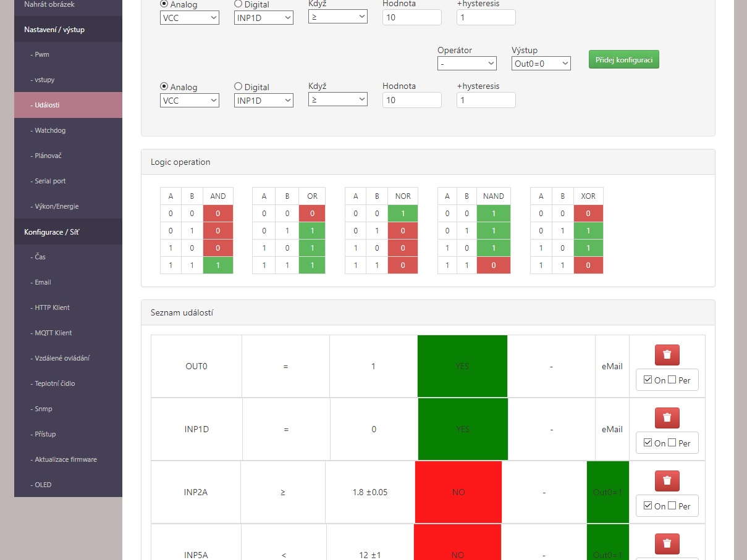Delete the INP2A event with trash icon
The width and height of the screenshot is (747, 560).
(x=667, y=481)
